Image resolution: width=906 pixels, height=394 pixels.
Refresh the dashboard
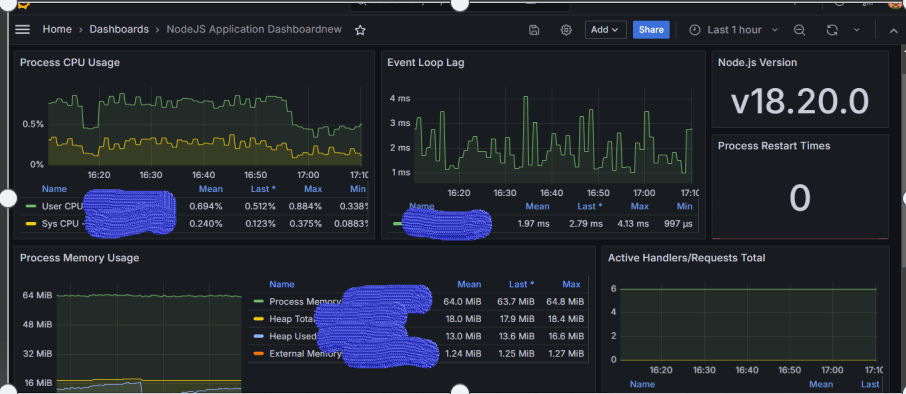pyautogui.click(x=832, y=30)
